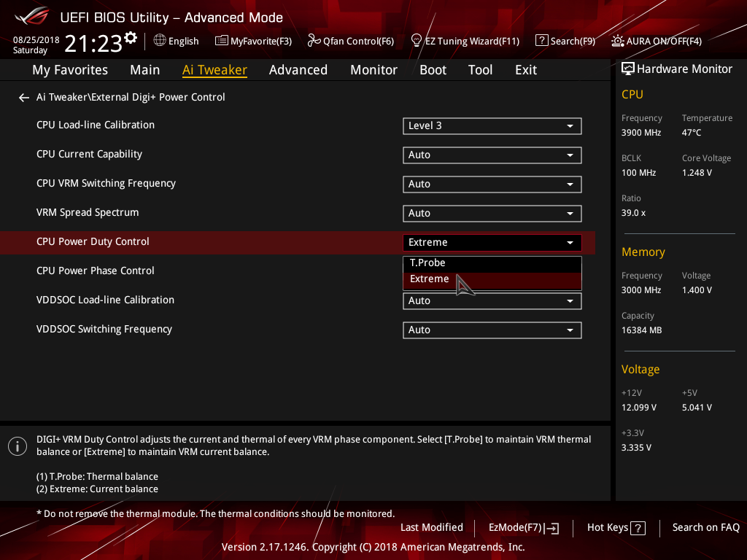This screenshot has width=747, height=560.
Task: Click the CPU temperature value 47°C
Action: [x=692, y=133]
